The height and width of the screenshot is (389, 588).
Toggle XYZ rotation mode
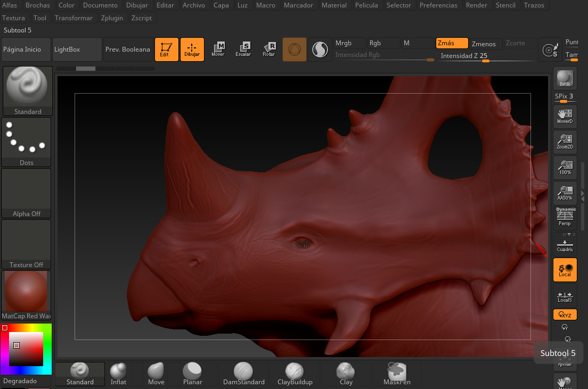click(565, 314)
